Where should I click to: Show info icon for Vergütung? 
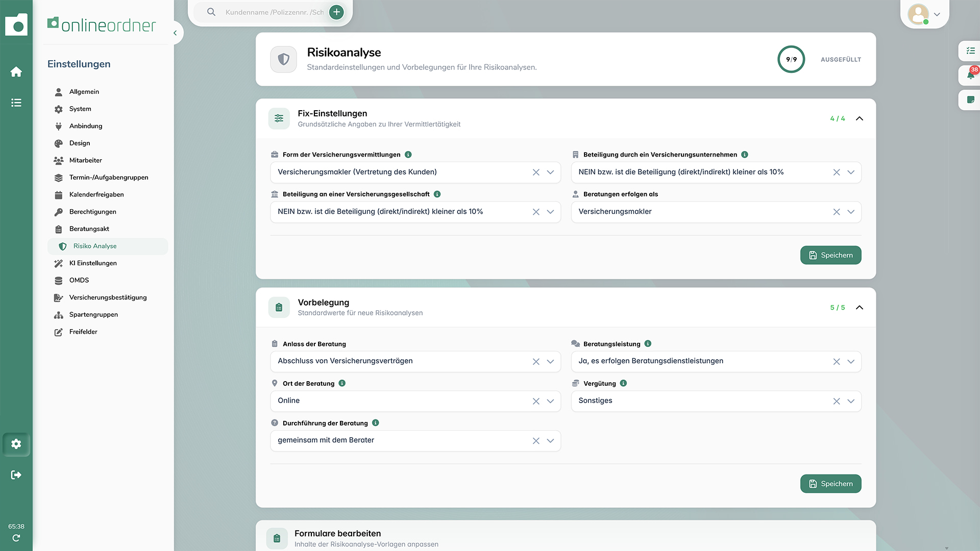point(624,383)
